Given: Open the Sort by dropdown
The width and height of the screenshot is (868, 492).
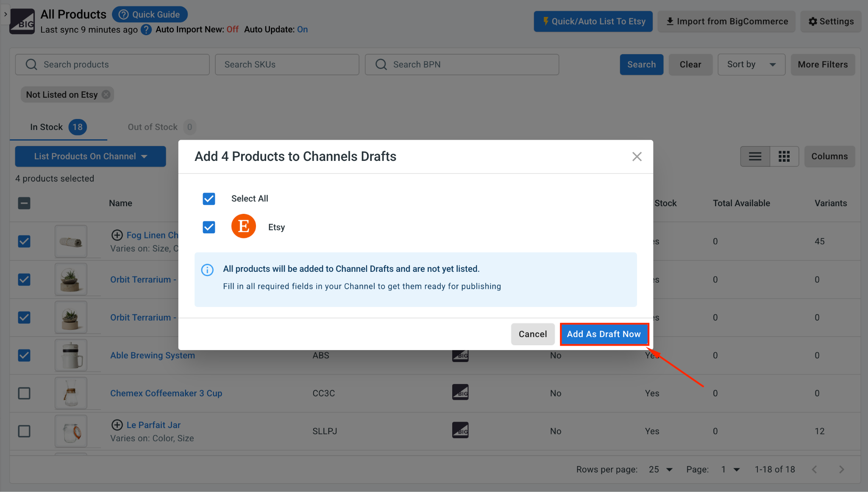Looking at the screenshot, I should click(x=751, y=64).
